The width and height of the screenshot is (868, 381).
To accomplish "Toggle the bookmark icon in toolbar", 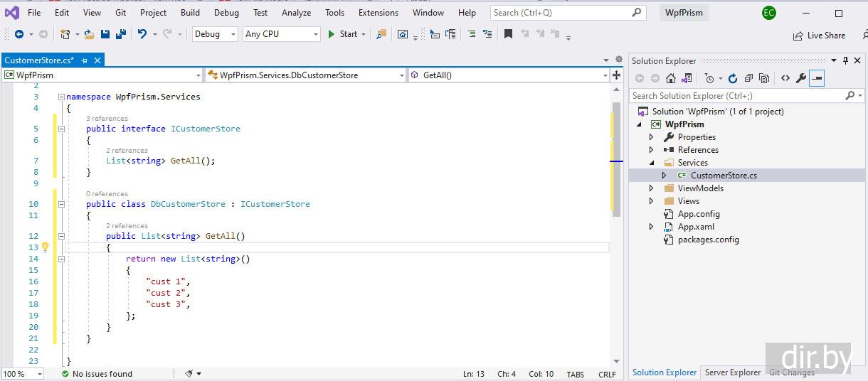I will [x=508, y=34].
